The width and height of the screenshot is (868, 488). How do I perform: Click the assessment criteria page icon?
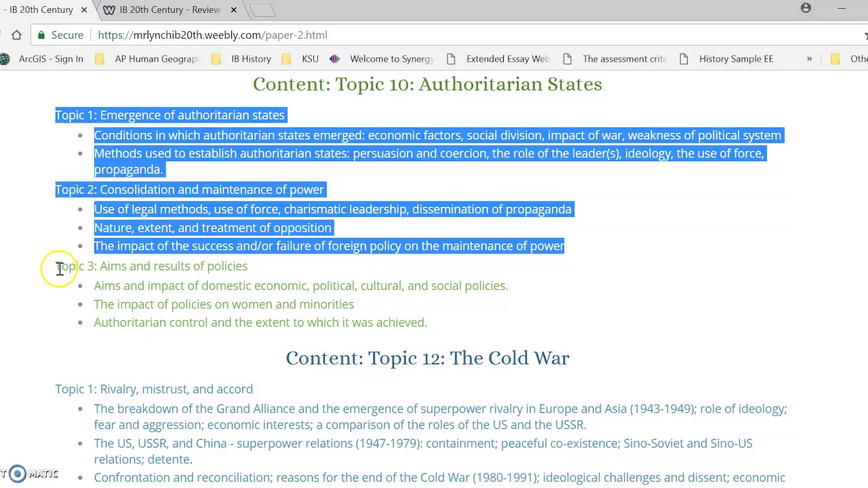[x=568, y=59]
